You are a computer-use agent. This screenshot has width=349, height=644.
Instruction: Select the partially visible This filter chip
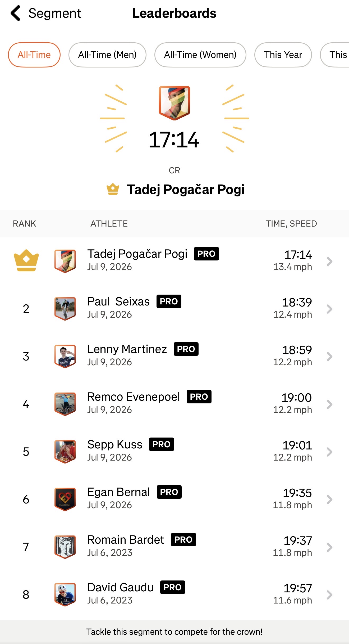(335, 55)
